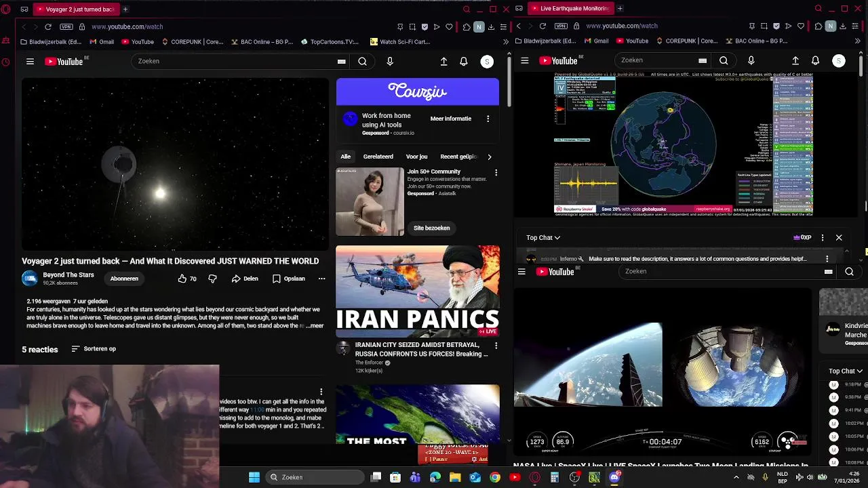Open notifications bell in right YouTube window
Viewport: 868px width, 488px height.
(815, 60)
